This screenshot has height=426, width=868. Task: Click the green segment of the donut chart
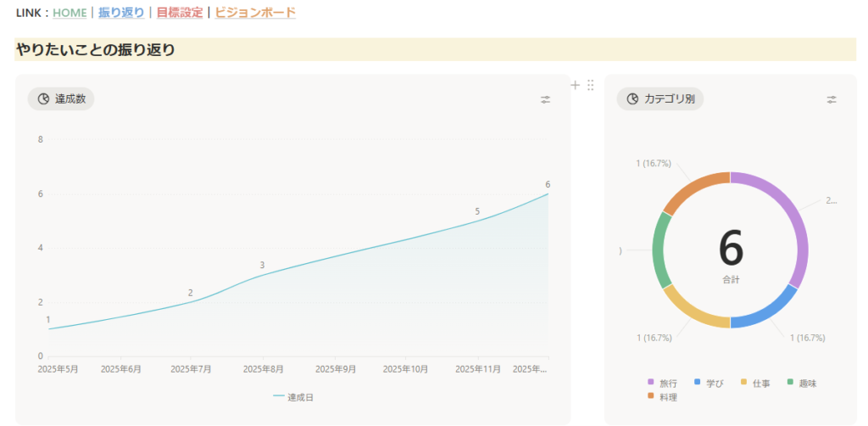[x=659, y=251]
